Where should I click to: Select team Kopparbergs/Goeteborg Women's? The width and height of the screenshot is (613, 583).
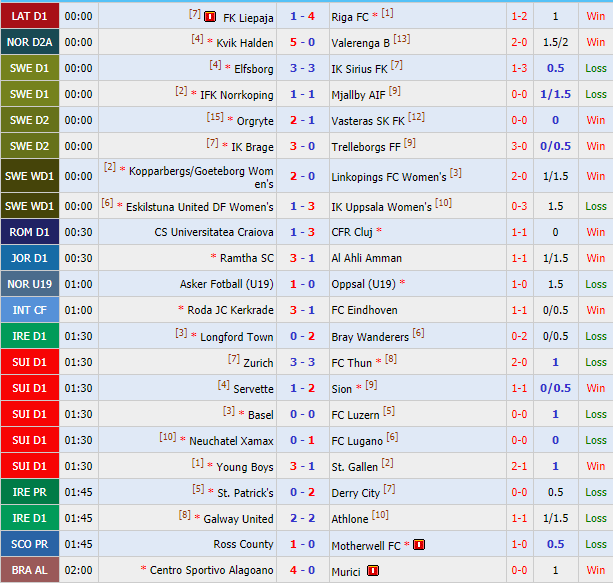201,177
